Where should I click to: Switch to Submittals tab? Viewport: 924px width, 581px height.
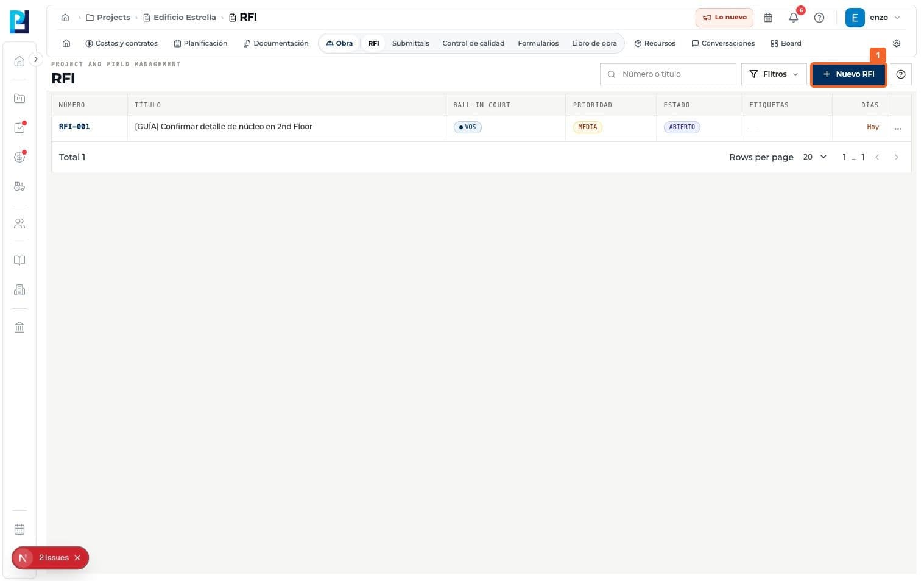pyautogui.click(x=411, y=43)
